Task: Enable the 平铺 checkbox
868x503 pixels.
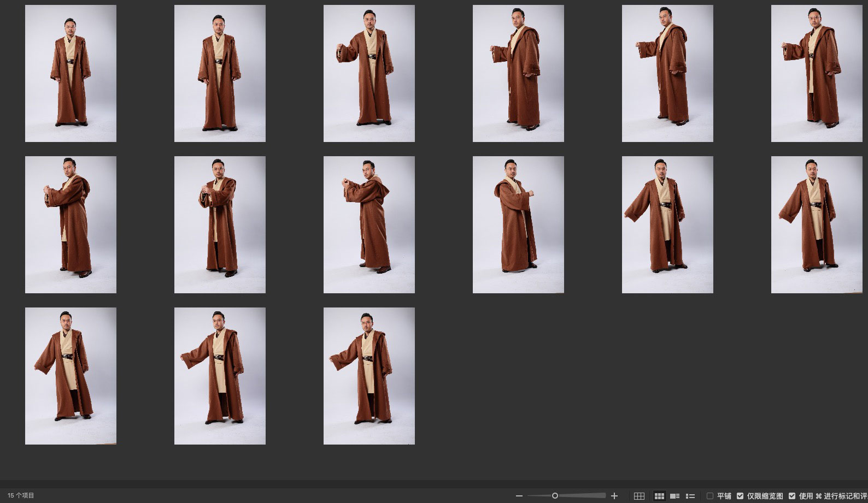Action: [x=710, y=496]
